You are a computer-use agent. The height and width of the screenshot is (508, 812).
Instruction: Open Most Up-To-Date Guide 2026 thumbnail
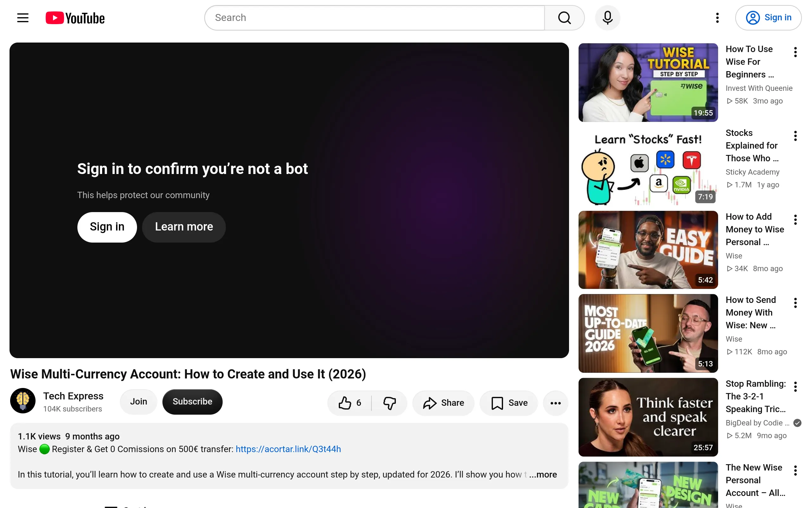648,333
